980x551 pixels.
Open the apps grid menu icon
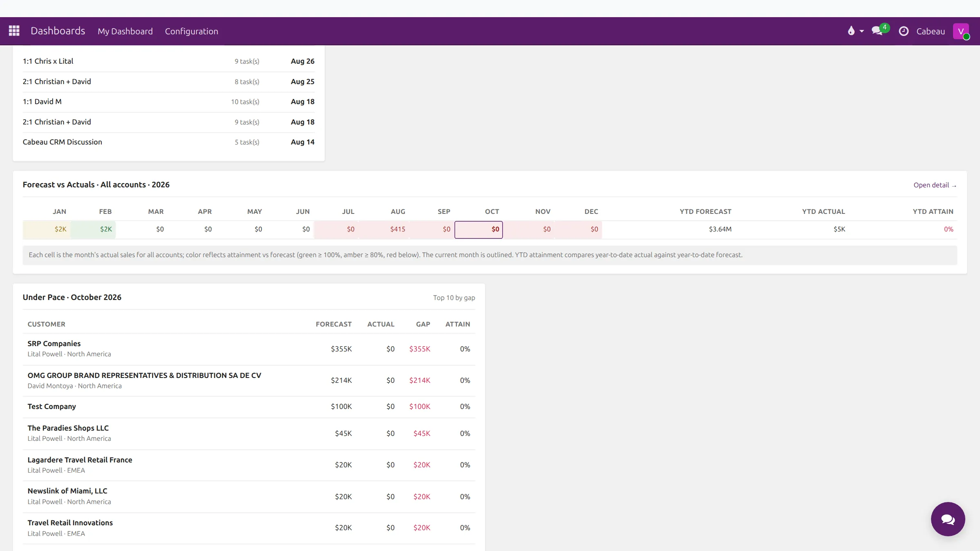click(14, 31)
